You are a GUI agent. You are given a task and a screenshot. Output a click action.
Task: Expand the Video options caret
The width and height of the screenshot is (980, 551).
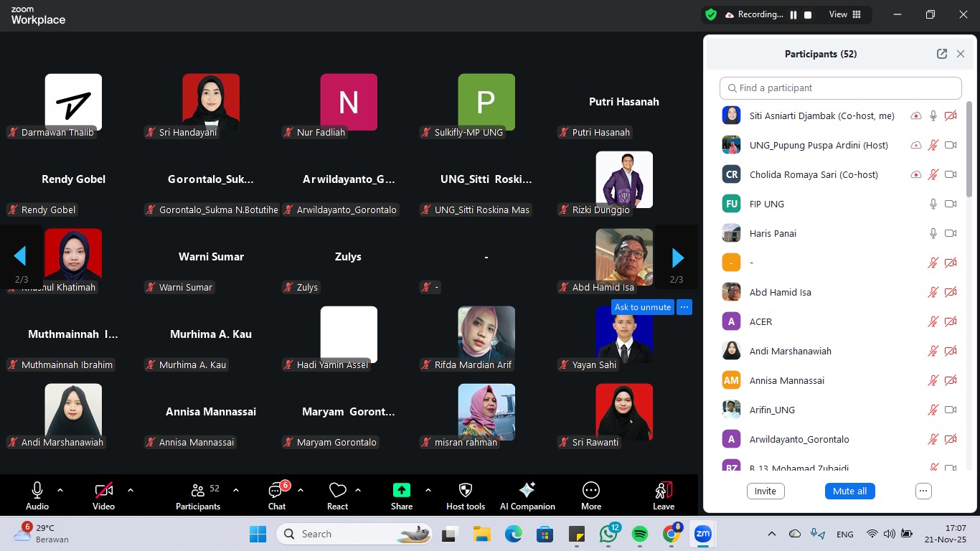(x=131, y=490)
